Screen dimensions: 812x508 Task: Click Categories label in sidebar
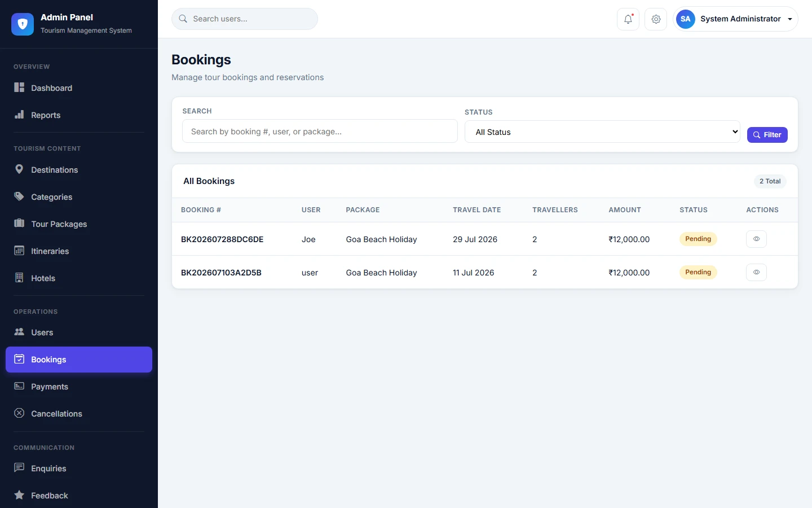click(x=52, y=197)
